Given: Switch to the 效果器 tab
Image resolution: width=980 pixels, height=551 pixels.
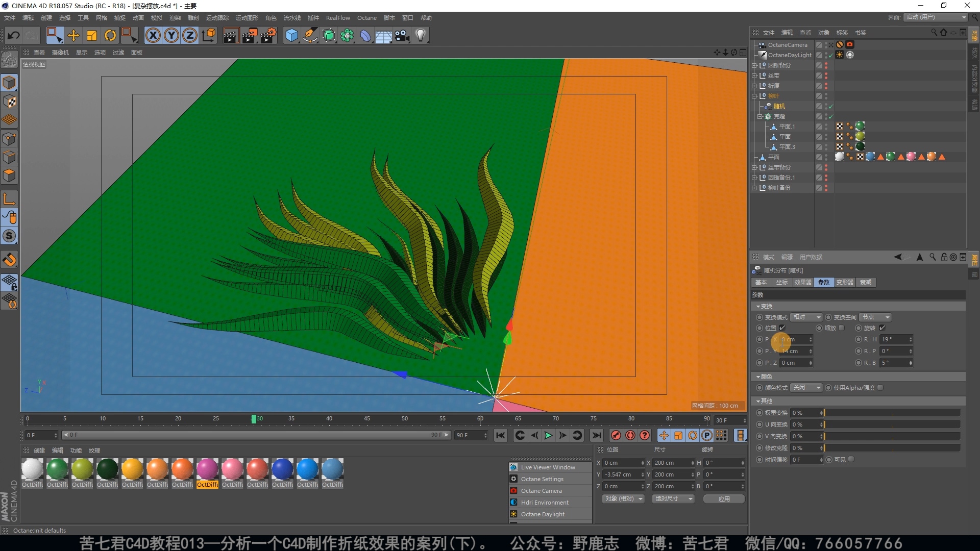Looking at the screenshot, I should point(802,282).
